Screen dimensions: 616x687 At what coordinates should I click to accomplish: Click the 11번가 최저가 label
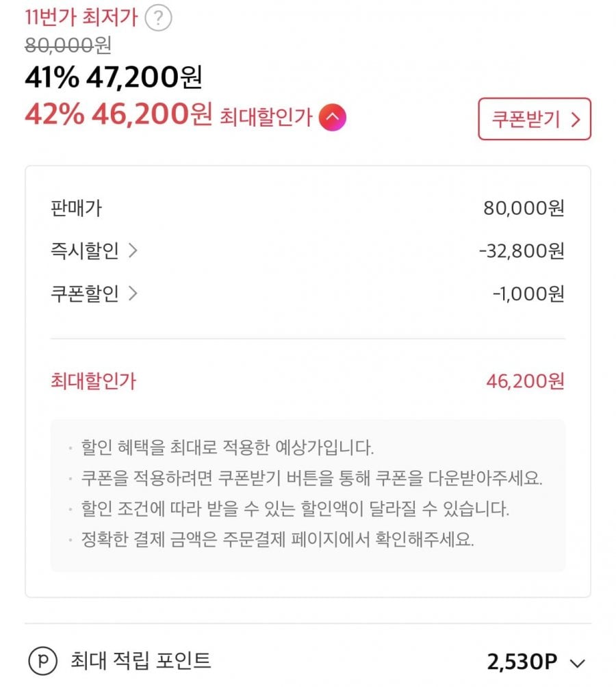(x=81, y=18)
